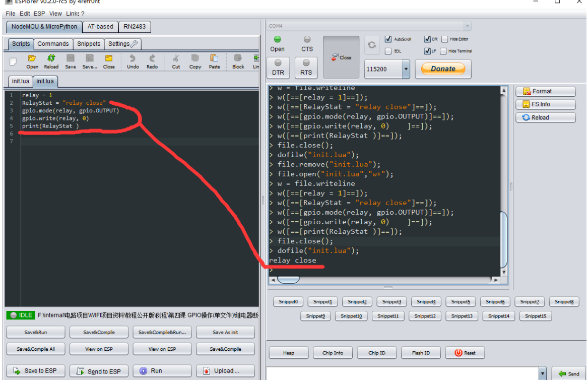Click the green Open status indicator
588x384 pixels.
click(277, 39)
